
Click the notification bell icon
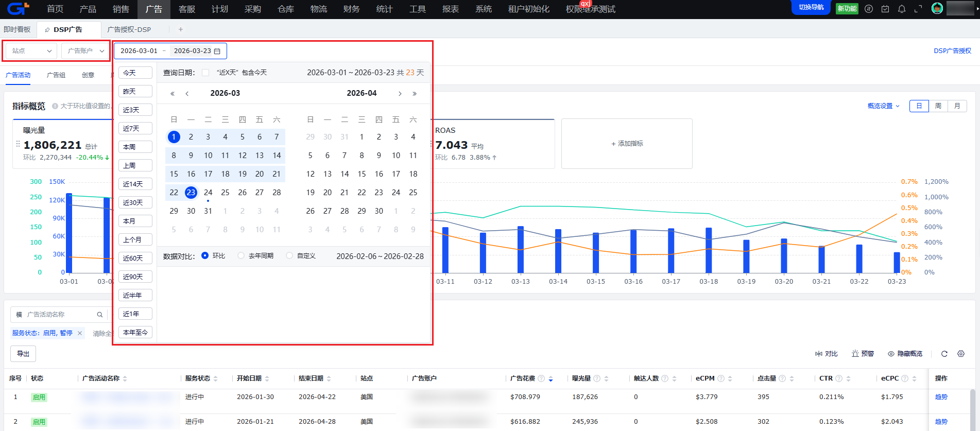pyautogui.click(x=902, y=9)
